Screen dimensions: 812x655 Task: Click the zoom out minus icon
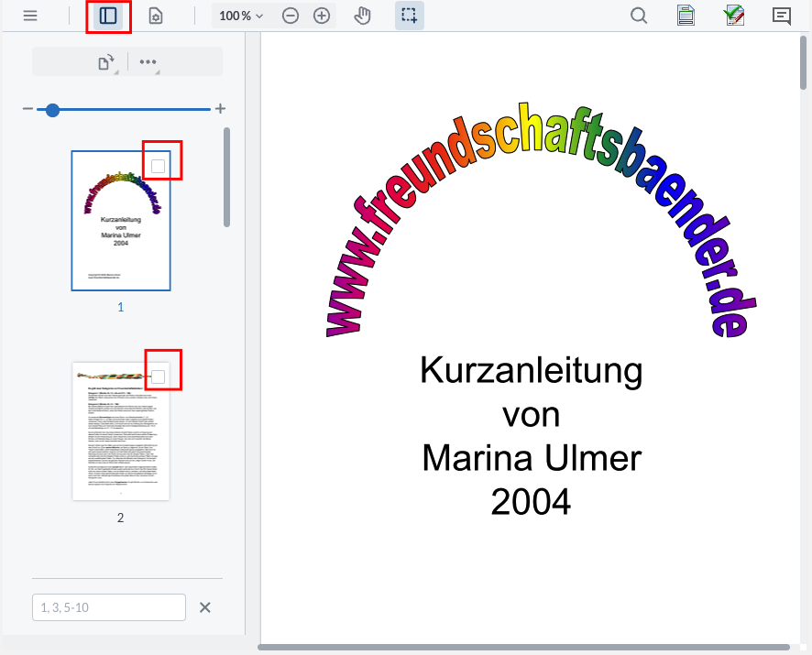click(x=291, y=16)
